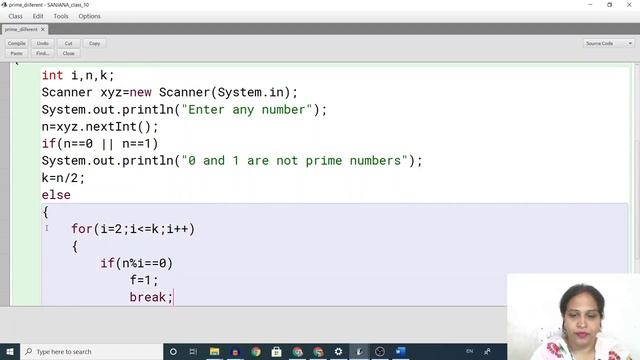
Task: Click the 'int i,n,k;' code line
Action: [78, 76]
